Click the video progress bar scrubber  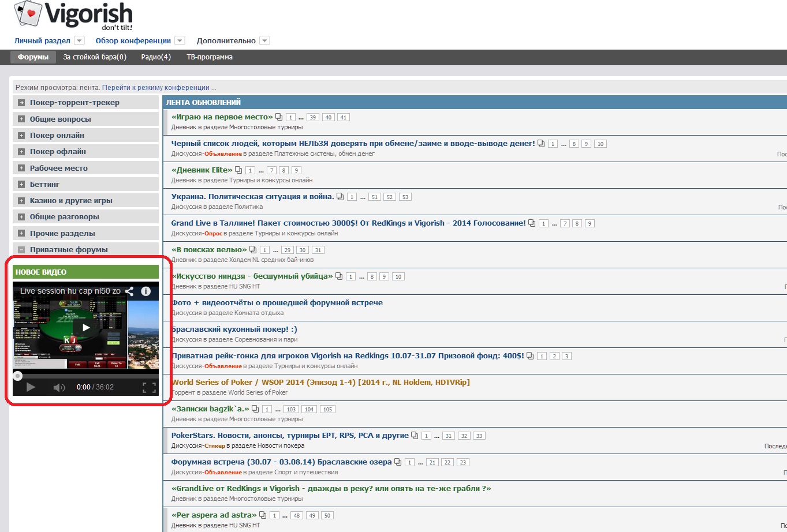(18, 376)
